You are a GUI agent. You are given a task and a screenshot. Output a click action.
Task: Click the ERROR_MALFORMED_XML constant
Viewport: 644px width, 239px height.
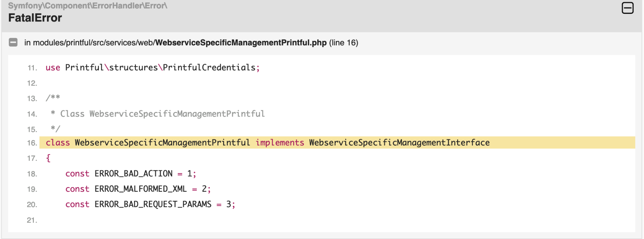pos(141,189)
